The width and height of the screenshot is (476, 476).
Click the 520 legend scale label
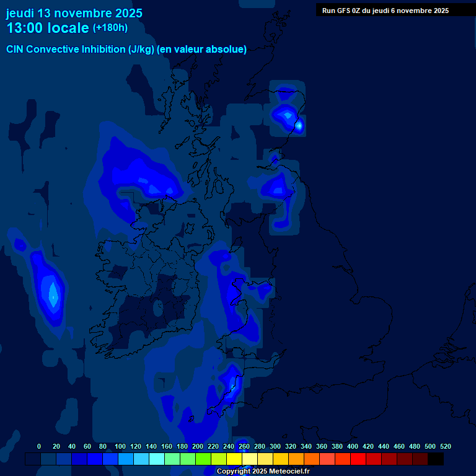point(445,446)
